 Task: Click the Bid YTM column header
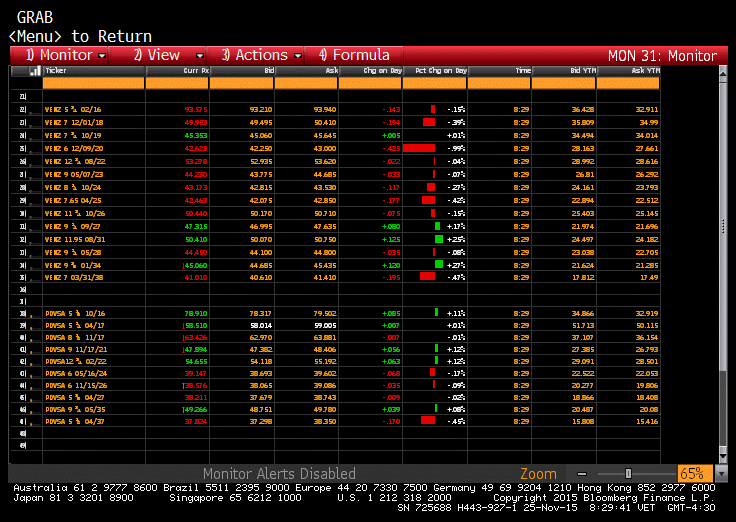[x=564, y=71]
